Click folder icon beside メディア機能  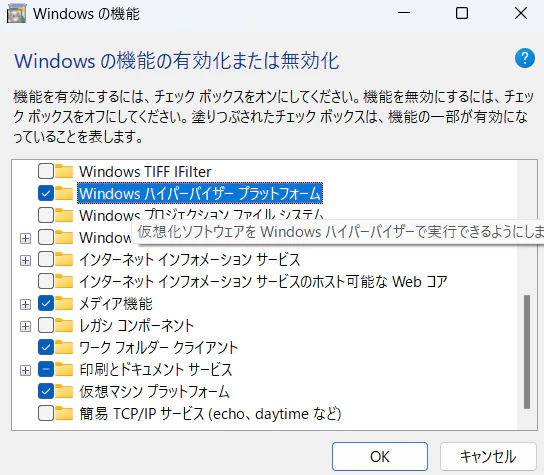(64, 304)
